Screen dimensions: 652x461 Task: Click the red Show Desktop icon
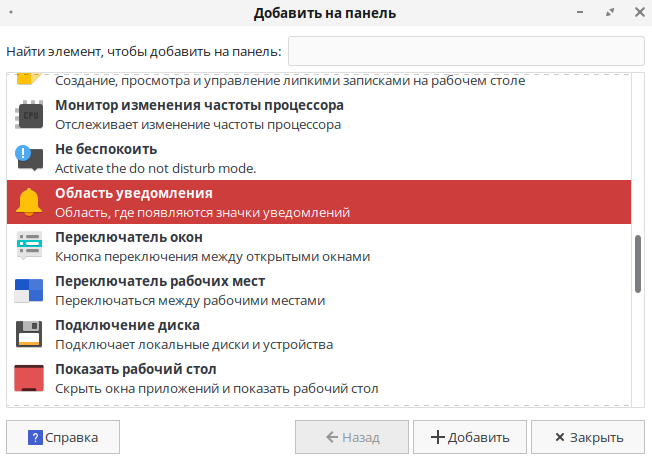tap(29, 378)
